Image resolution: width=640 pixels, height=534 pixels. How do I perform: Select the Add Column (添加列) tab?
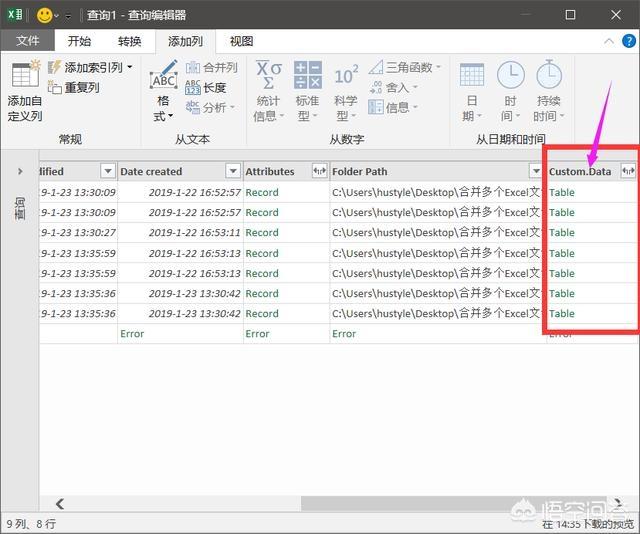coord(185,41)
